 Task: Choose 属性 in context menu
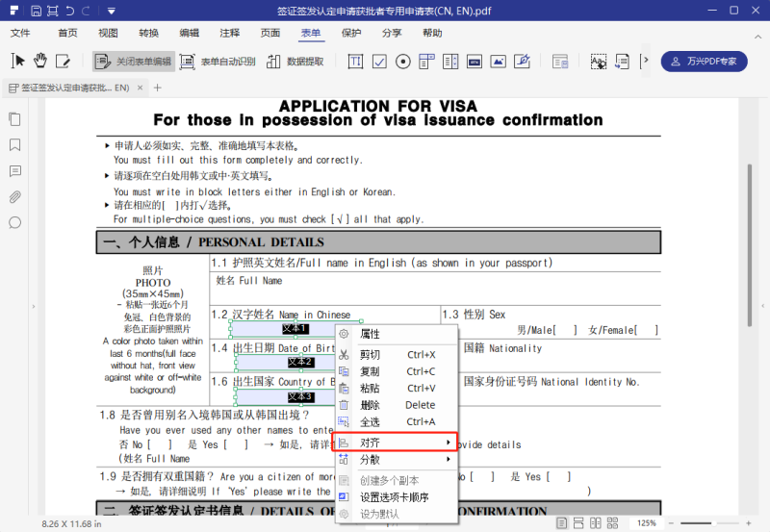coord(397,334)
